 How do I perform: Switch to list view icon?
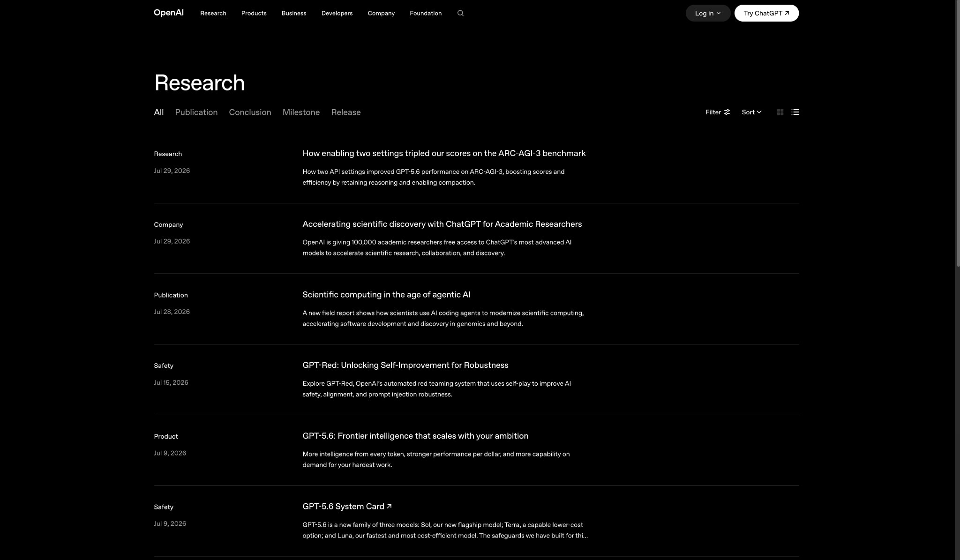795,112
